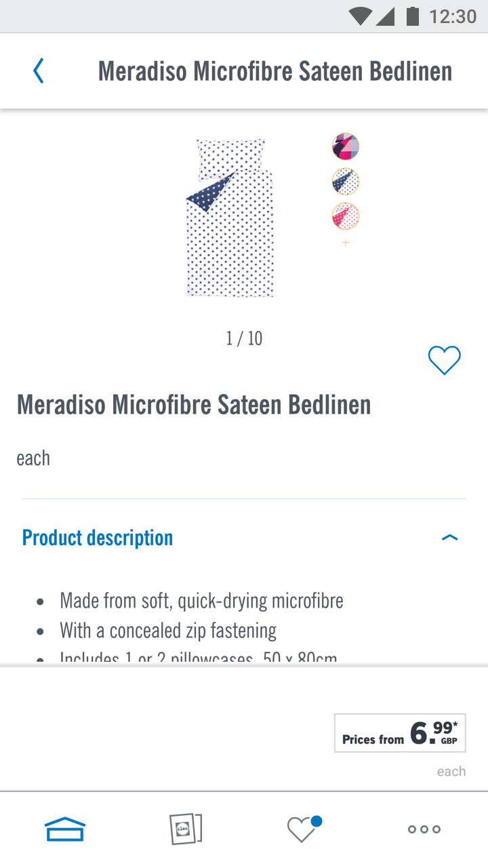The image size is (488, 868).
Task: Tap the 'With a concealed zip fastening' bullet
Action: coord(168,630)
